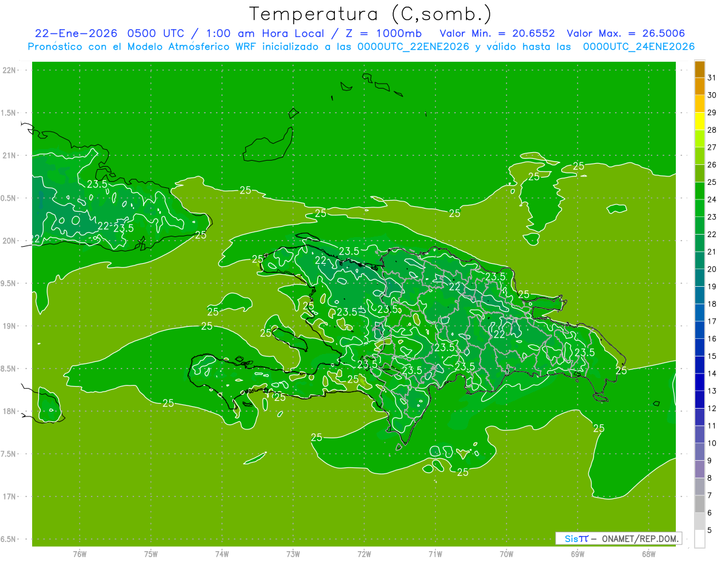The width and height of the screenshot is (728, 562).
Task: Click the "21N" latitude axis label
Action: pos(10,155)
